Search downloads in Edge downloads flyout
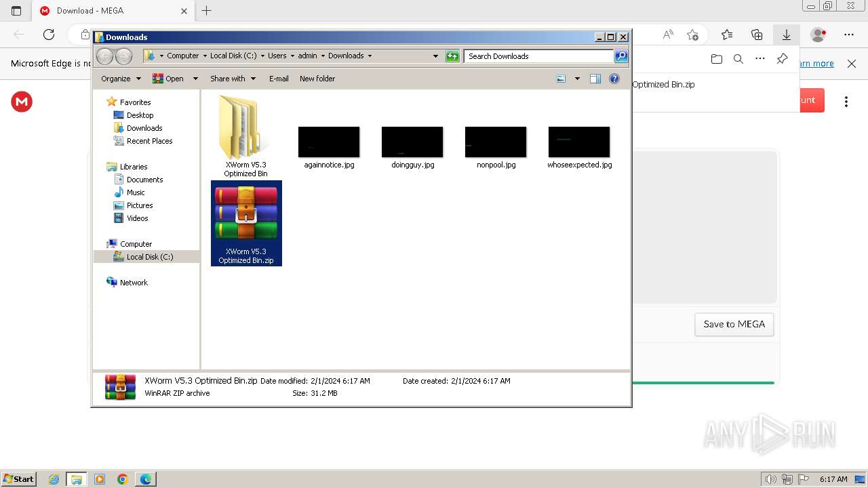Screen dimensions: 868x488 738,59
